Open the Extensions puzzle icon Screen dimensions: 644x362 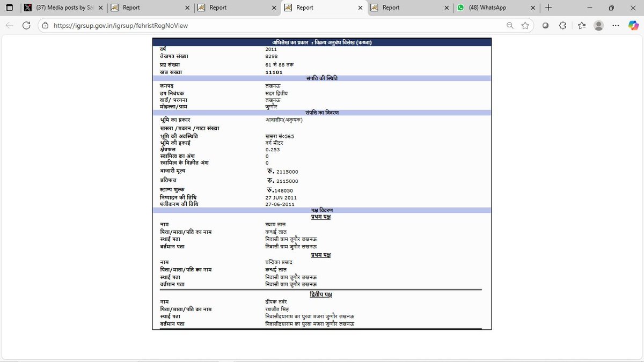click(x=562, y=25)
